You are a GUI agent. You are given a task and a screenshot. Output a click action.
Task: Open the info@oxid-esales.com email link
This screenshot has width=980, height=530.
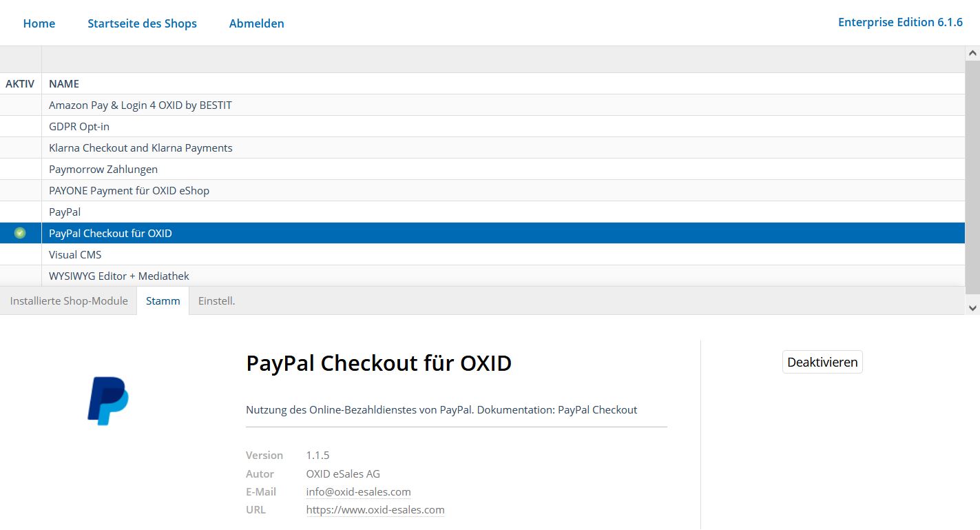click(x=358, y=491)
